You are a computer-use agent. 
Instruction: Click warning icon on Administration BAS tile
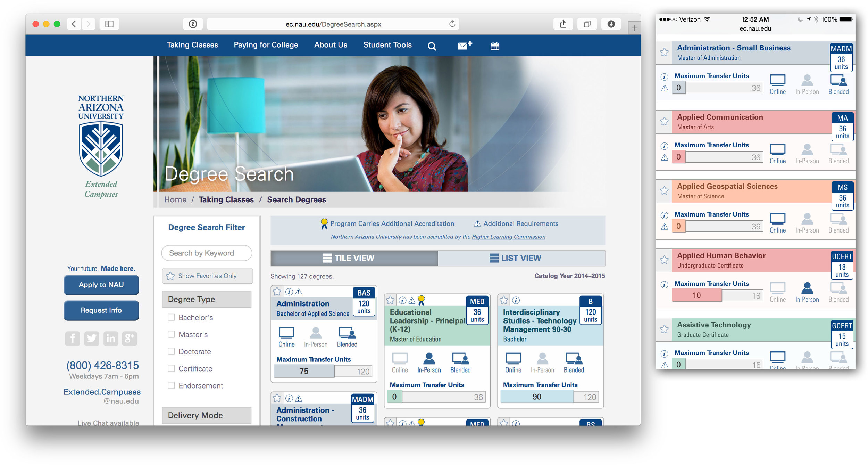(299, 292)
